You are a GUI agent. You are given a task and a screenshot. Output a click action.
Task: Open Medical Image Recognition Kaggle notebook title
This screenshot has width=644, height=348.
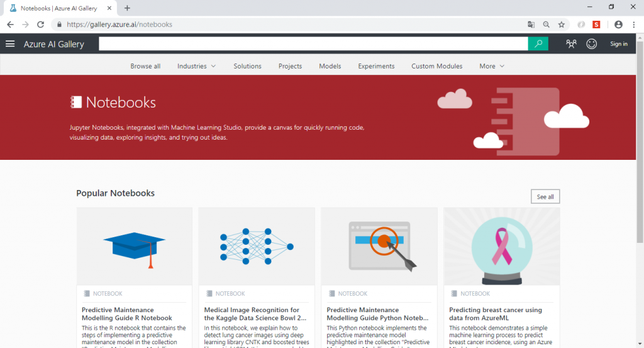pyautogui.click(x=255, y=314)
